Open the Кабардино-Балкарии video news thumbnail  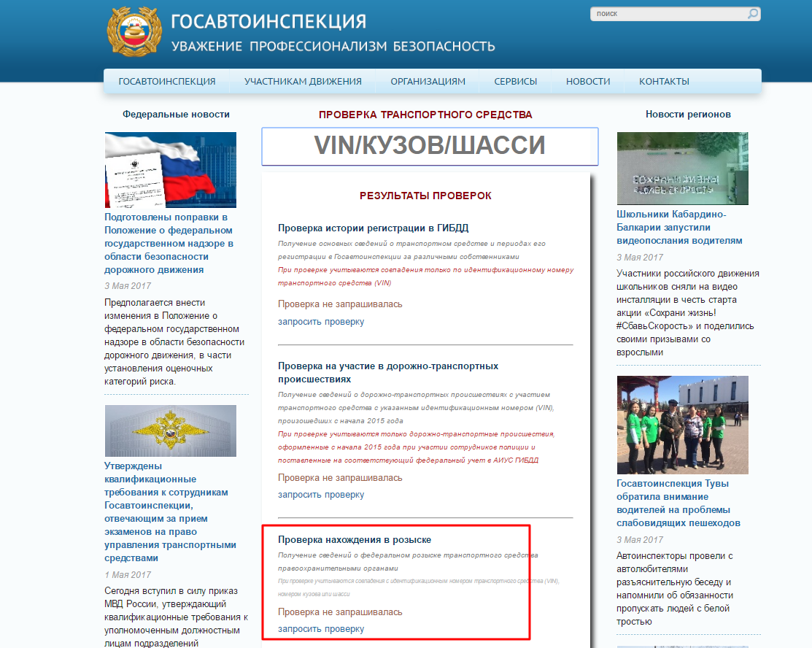tap(683, 169)
